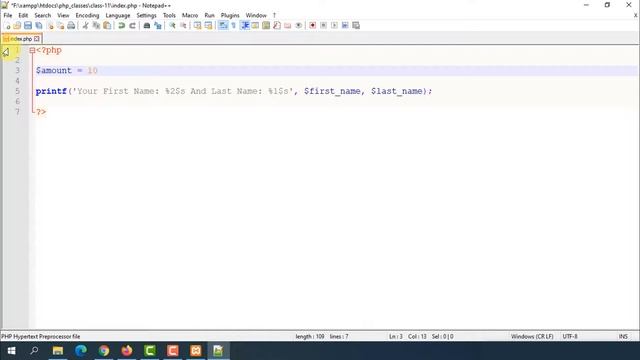640x360 pixels.
Task: Zoom in on the editor text
Action: click(x=172, y=26)
